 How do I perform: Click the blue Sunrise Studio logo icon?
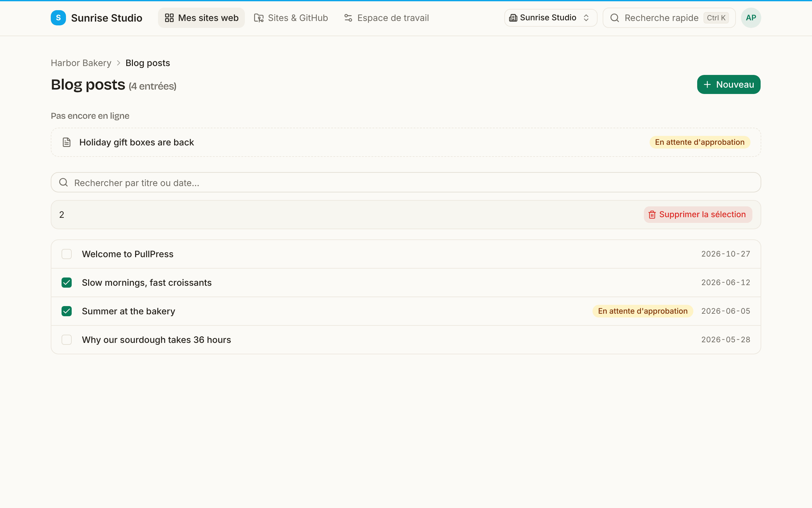[x=58, y=18]
